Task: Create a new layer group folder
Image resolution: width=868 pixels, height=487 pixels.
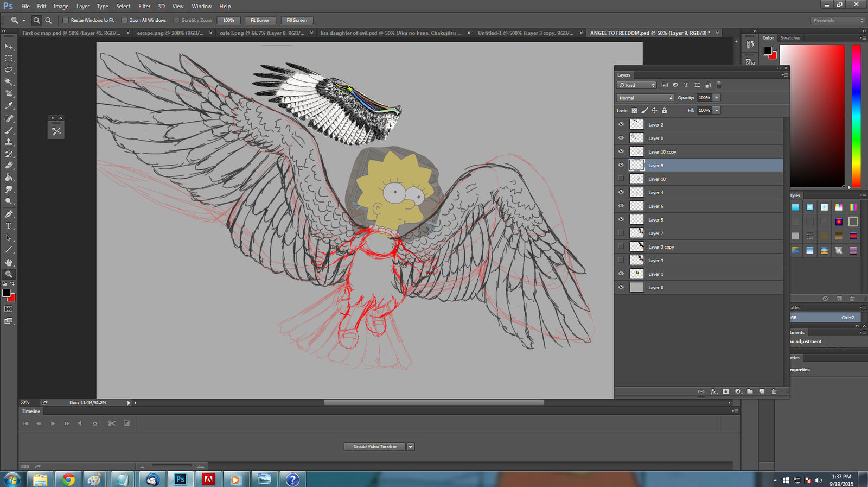Action: point(750,391)
